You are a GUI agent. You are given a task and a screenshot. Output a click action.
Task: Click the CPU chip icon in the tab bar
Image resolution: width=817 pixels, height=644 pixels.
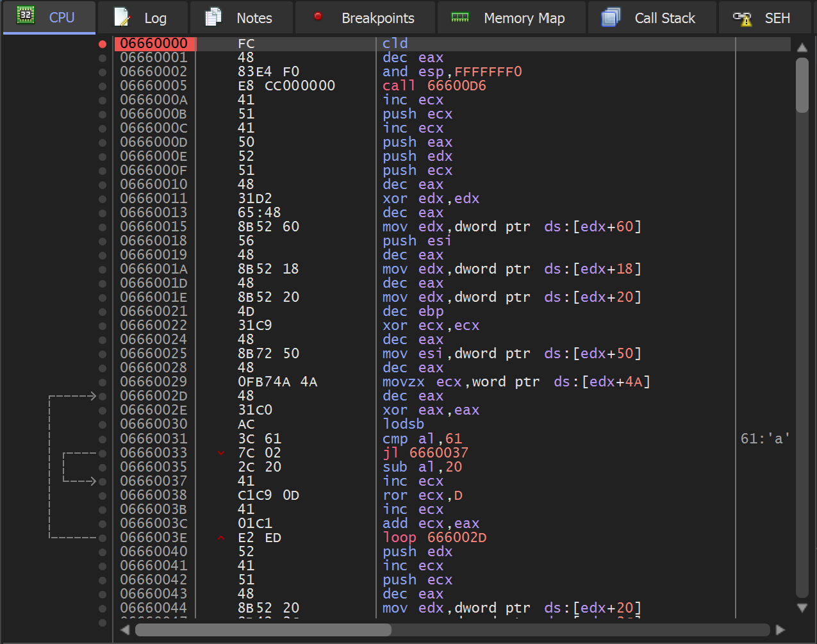click(26, 16)
